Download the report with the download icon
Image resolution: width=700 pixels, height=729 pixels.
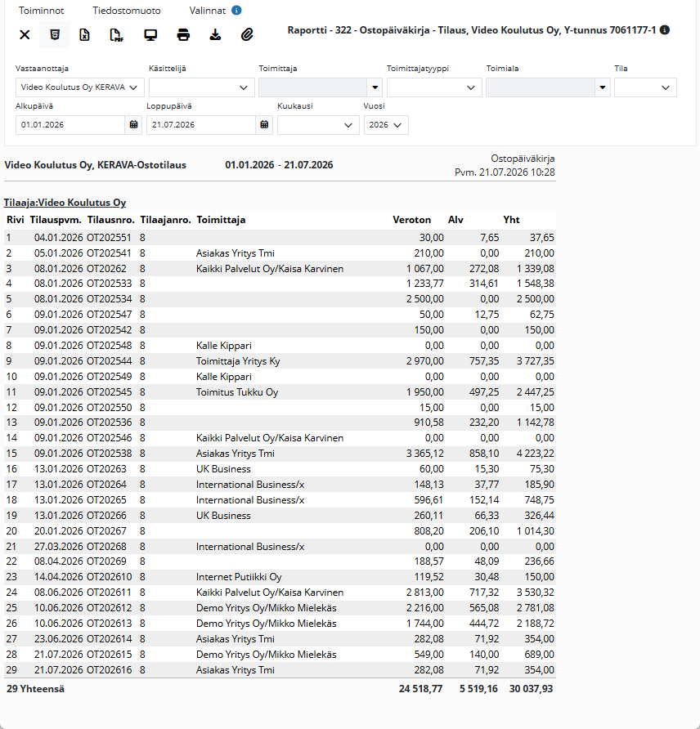coord(215,35)
